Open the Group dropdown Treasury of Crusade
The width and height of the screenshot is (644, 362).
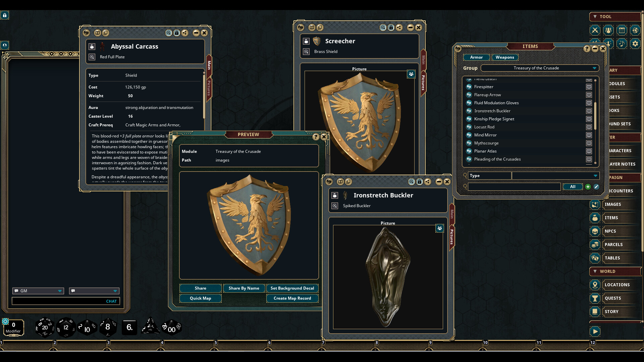540,68
